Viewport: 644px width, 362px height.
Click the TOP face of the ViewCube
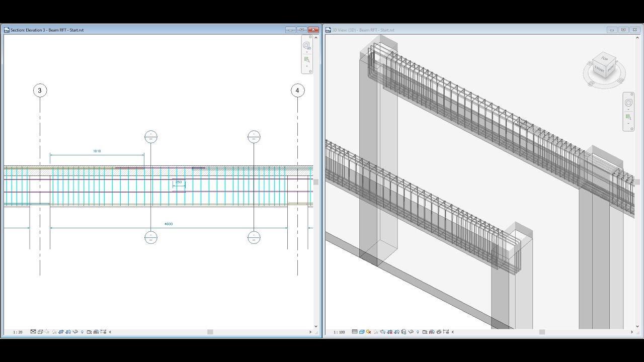click(604, 59)
